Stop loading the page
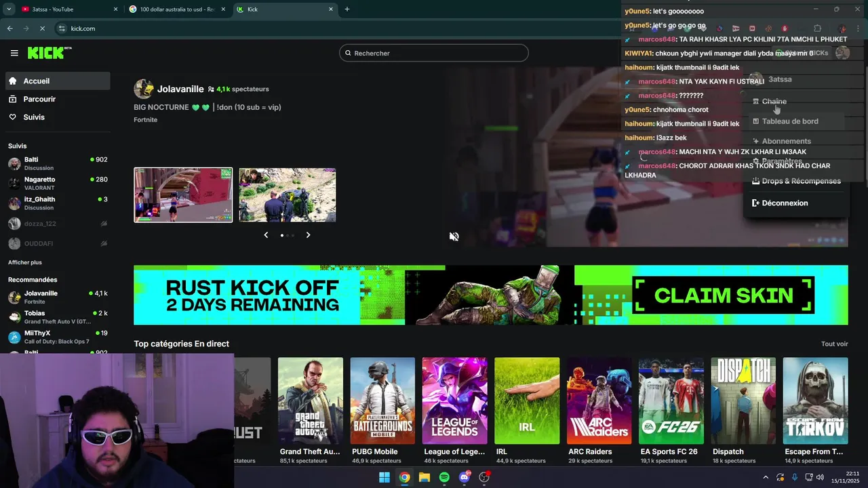868x488 pixels. [42, 28]
